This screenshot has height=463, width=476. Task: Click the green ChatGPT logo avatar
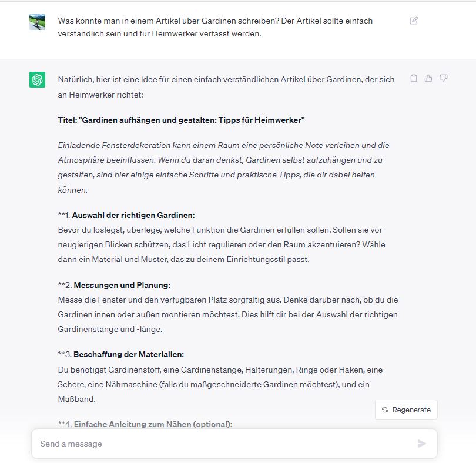[38, 79]
